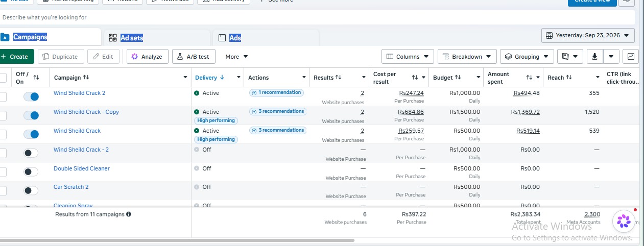Open the Grouping dropdown

coord(527,57)
